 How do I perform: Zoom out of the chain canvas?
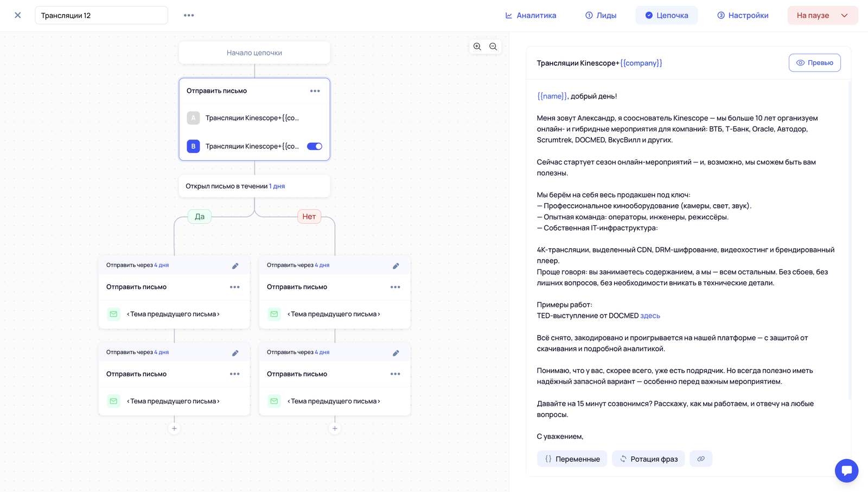click(x=493, y=47)
